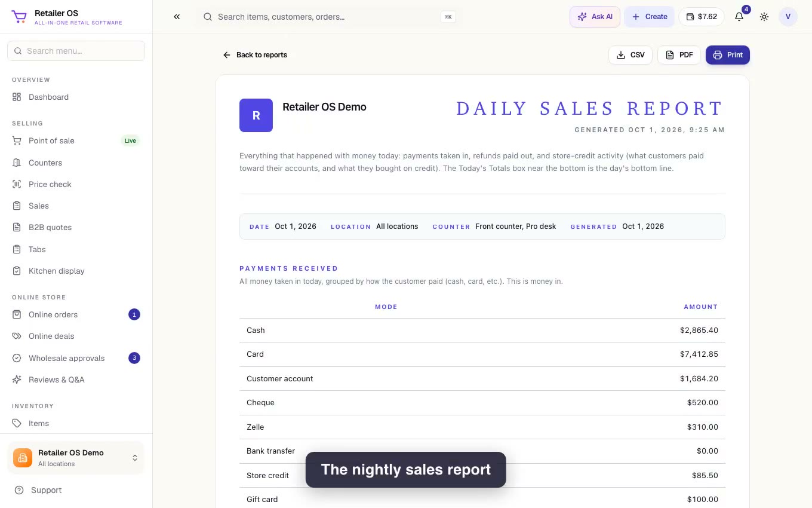Viewport: 812px width, 508px height.
Task: Open Ask AI assistant
Action: point(595,17)
